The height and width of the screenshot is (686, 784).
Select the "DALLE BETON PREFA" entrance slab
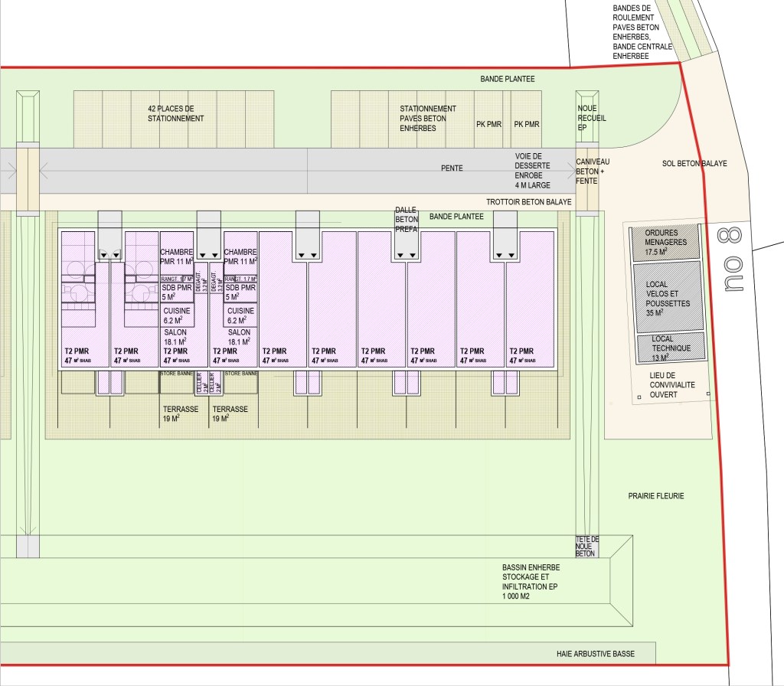[405, 219]
